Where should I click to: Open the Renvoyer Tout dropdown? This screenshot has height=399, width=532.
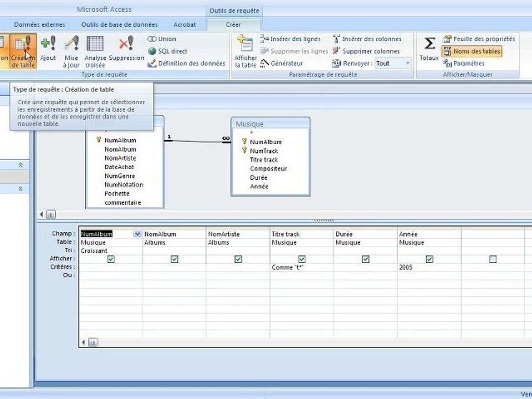pyautogui.click(x=408, y=63)
